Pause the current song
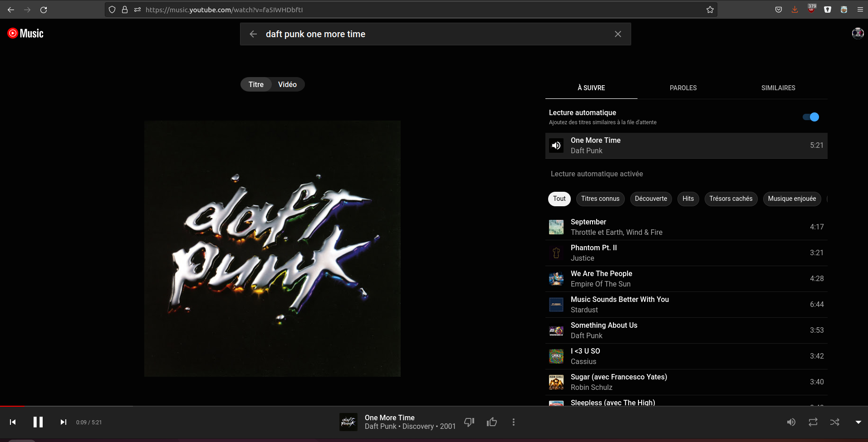 [x=38, y=422]
